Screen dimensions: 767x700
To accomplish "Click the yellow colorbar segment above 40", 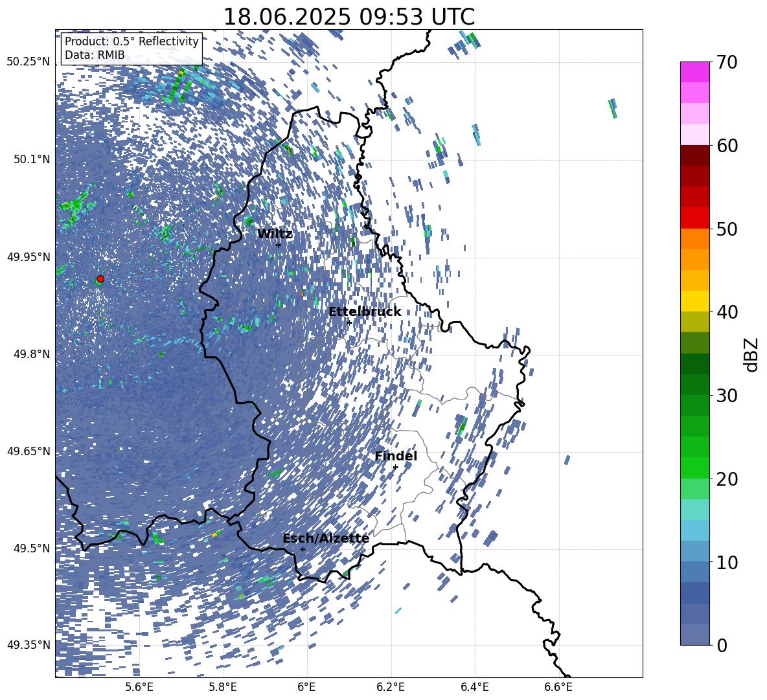I will click(694, 301).
